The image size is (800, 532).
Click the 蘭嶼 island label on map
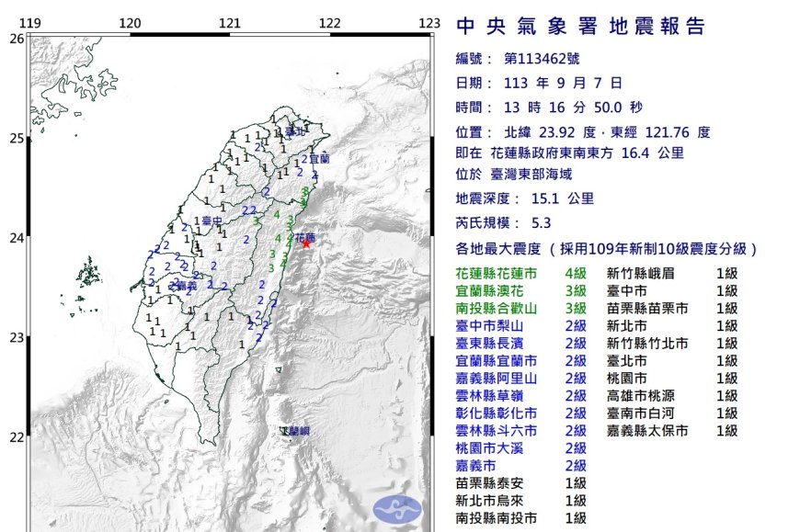point(299,432)
